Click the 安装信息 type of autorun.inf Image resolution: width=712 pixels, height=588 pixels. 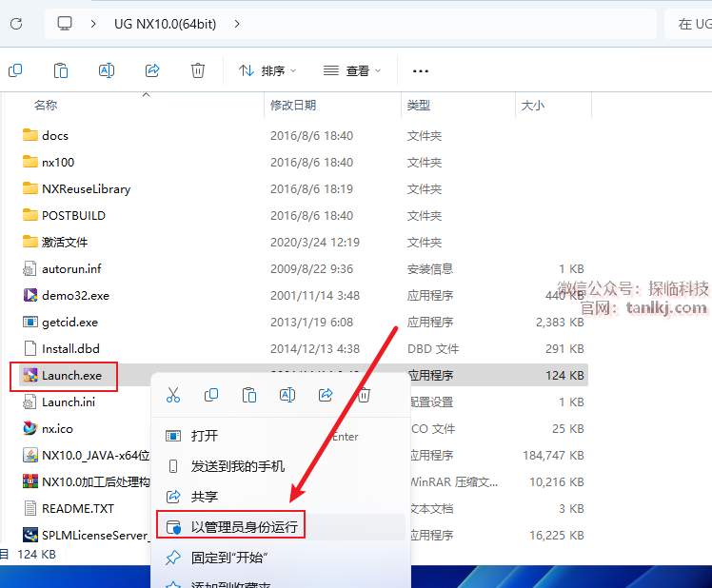tap(430, 269)
